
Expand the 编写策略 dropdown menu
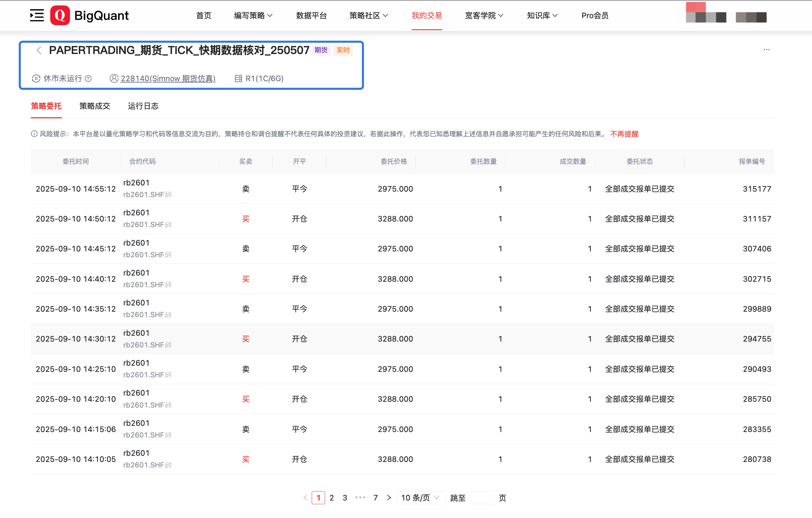253,15
